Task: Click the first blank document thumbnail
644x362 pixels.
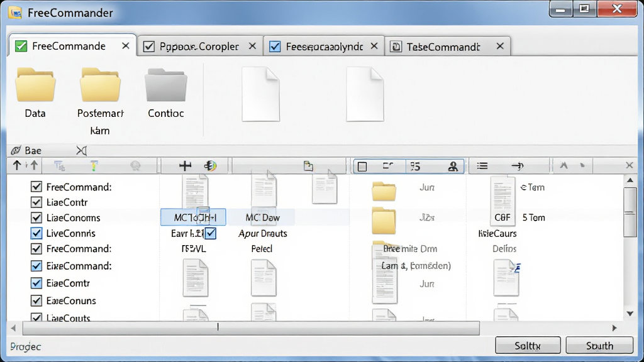Action: pyautogui.click(x=261, y=94)
